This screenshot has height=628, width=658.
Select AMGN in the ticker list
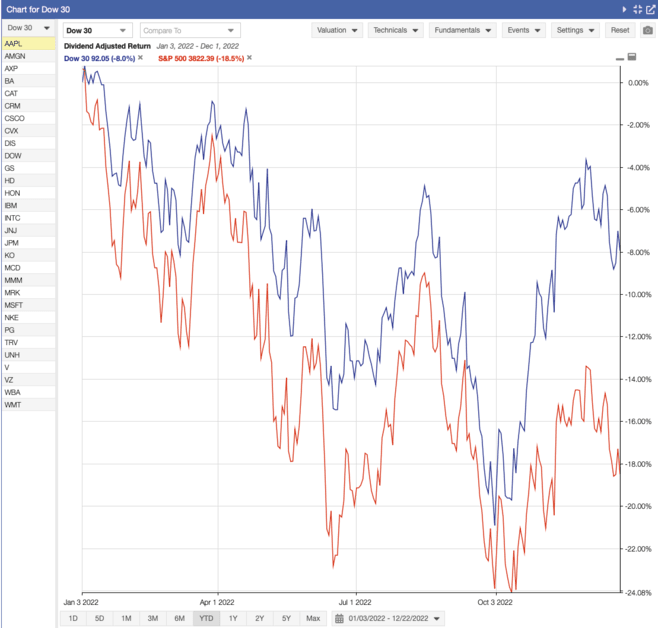point(29,56)
